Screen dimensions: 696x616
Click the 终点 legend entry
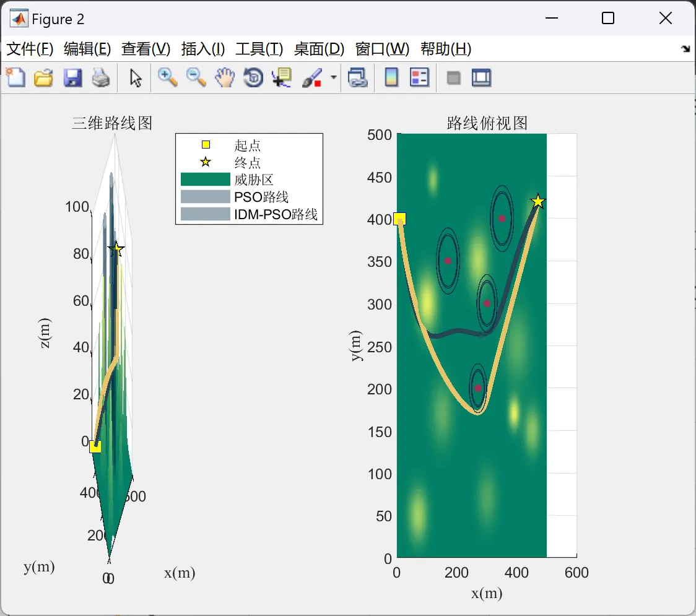coord(248,162)
